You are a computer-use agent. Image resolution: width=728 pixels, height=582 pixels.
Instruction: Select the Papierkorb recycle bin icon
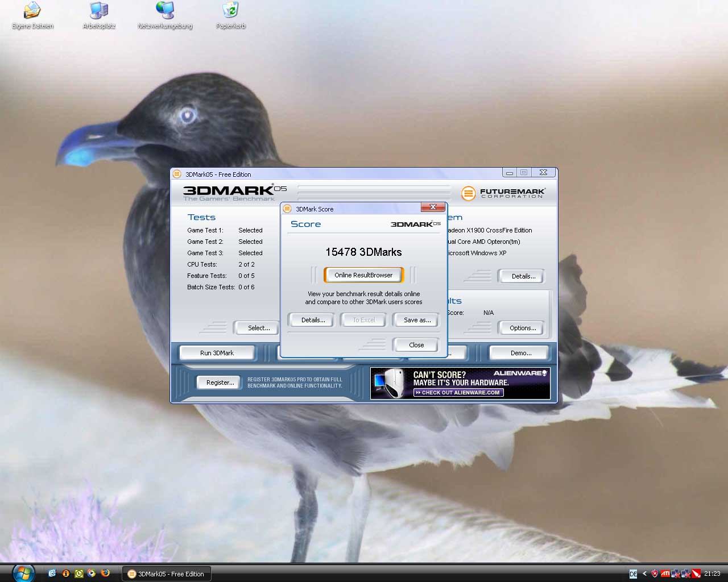[230, 16]
